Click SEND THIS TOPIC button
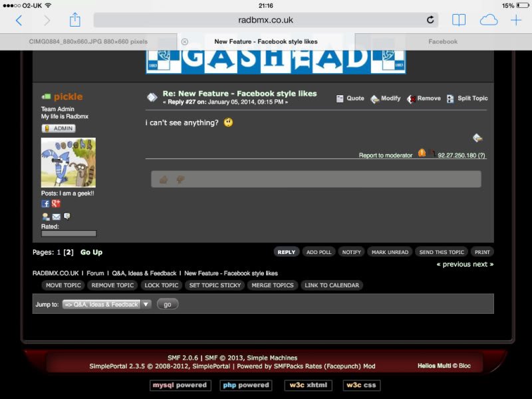Viewport: 532px width, 399px height. (x=442, y=252)
